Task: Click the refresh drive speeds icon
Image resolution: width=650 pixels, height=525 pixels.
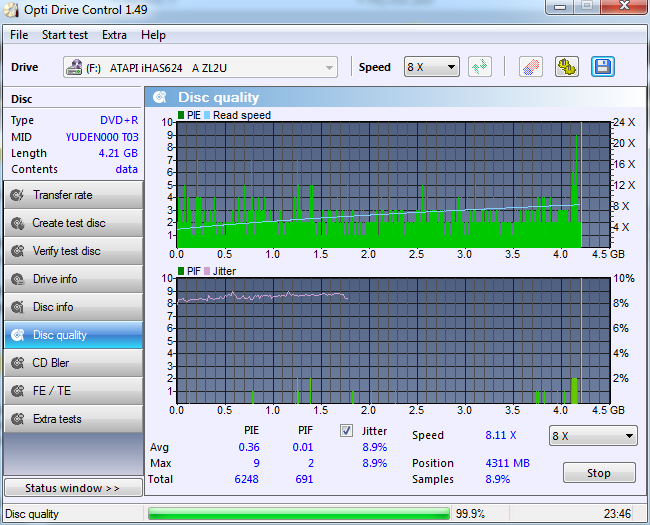Action: (x=480, y=67)
